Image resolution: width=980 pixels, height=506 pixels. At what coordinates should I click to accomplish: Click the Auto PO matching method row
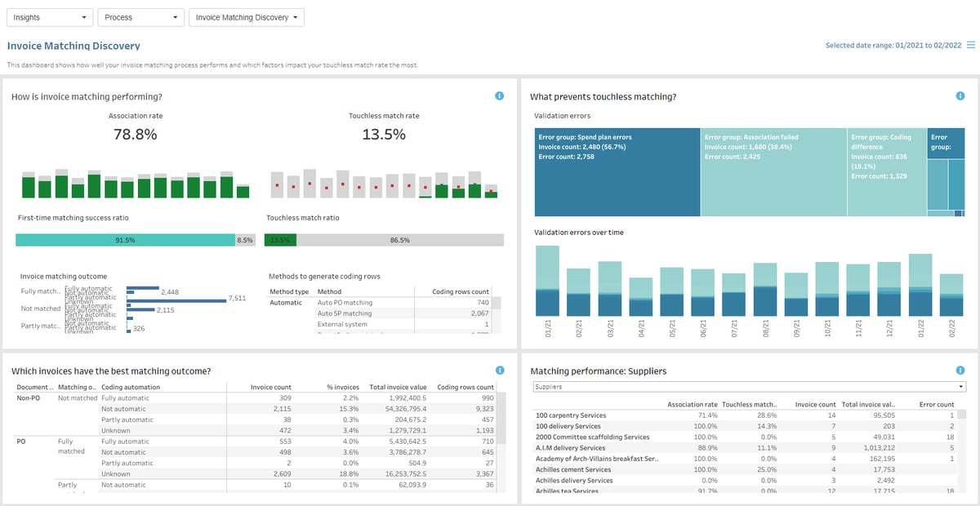click(344, 302)
